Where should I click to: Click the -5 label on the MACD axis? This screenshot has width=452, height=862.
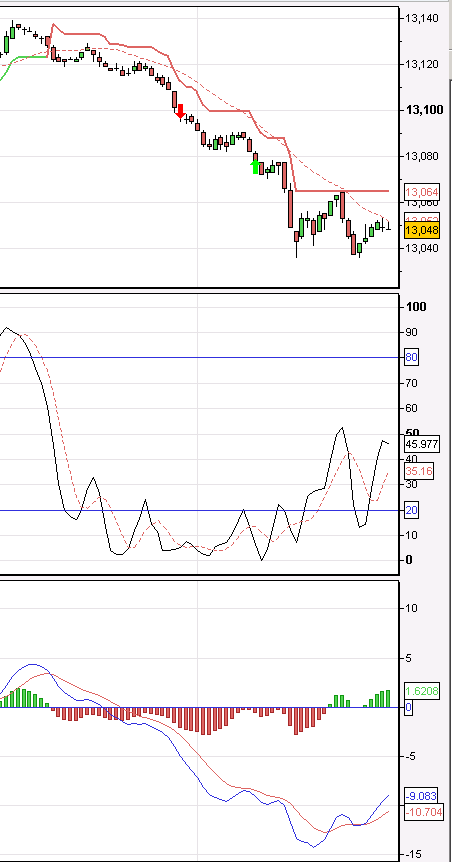[x=411, y=756]
